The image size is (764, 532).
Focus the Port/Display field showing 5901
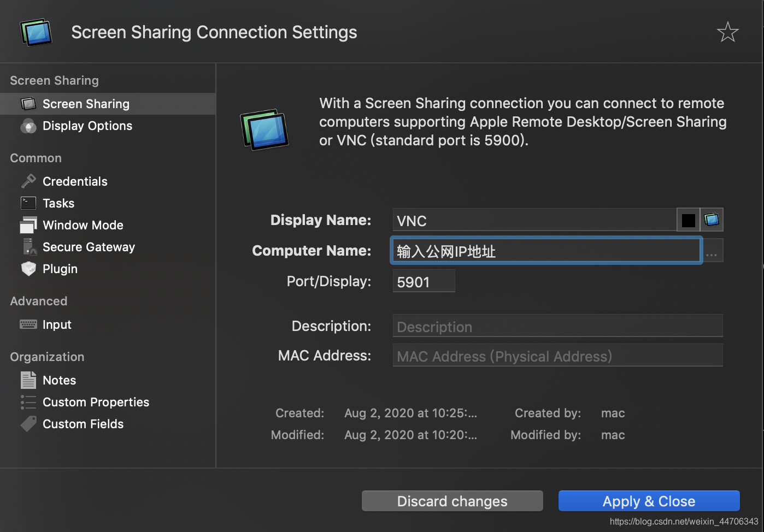(x=424, y=281)
